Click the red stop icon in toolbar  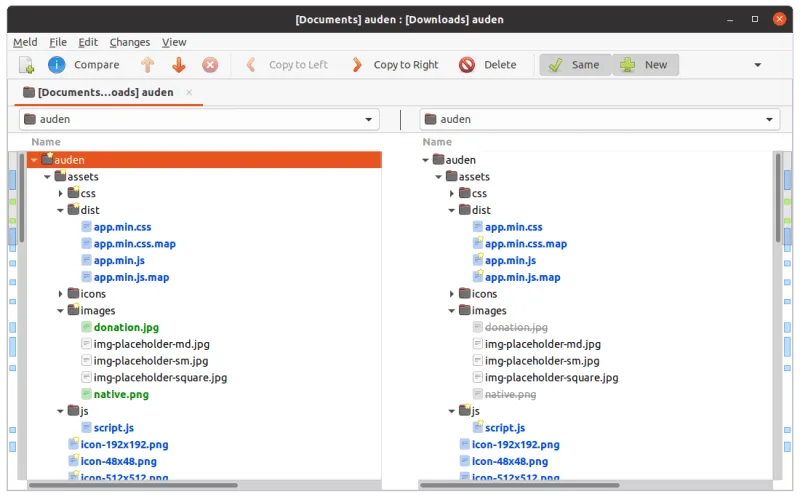coord(210,65)
